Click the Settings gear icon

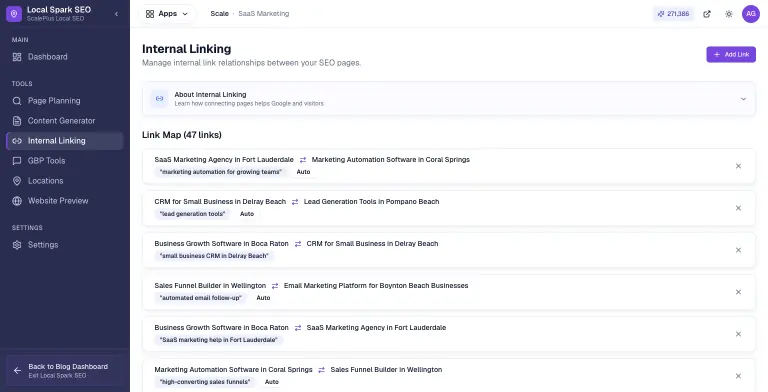click(17, 245)
